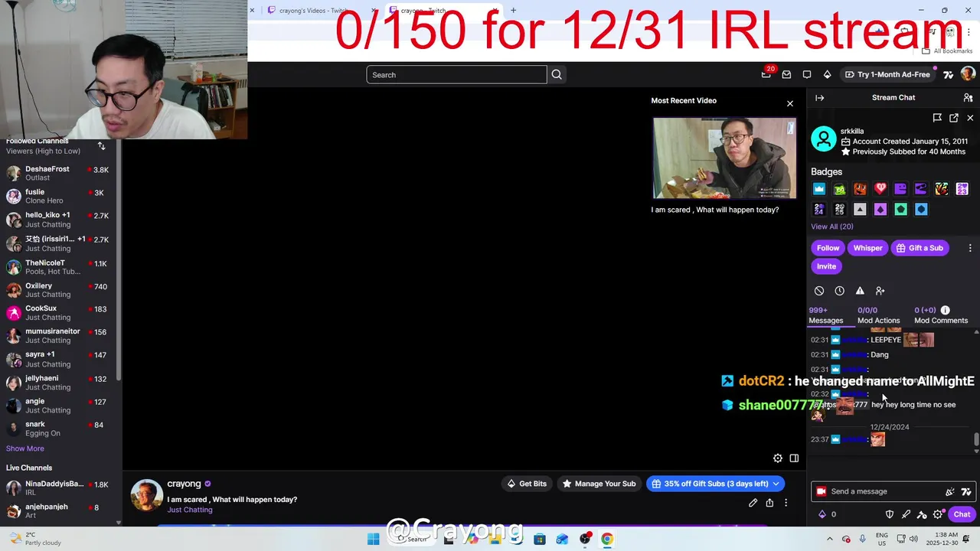Open the more options dots below player
The height and width of the screenshot is (551, 980).
tap(786, 503)
